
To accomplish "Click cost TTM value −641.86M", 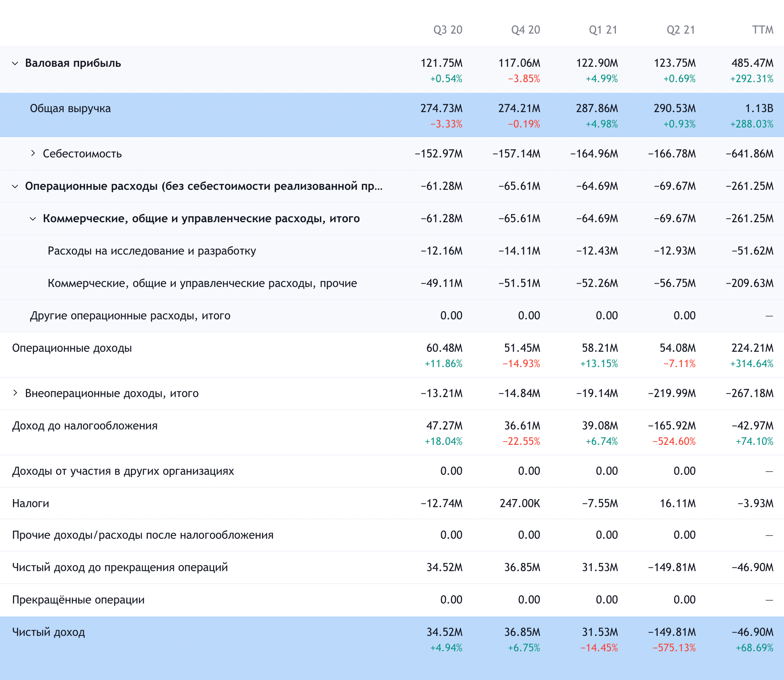I will tap(750, 154).
